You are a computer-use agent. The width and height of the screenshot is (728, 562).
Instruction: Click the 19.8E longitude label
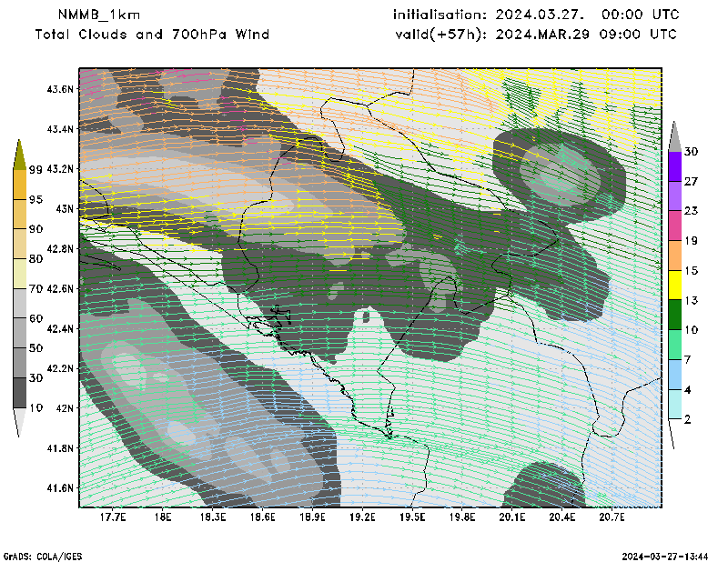tap(462, 517)
